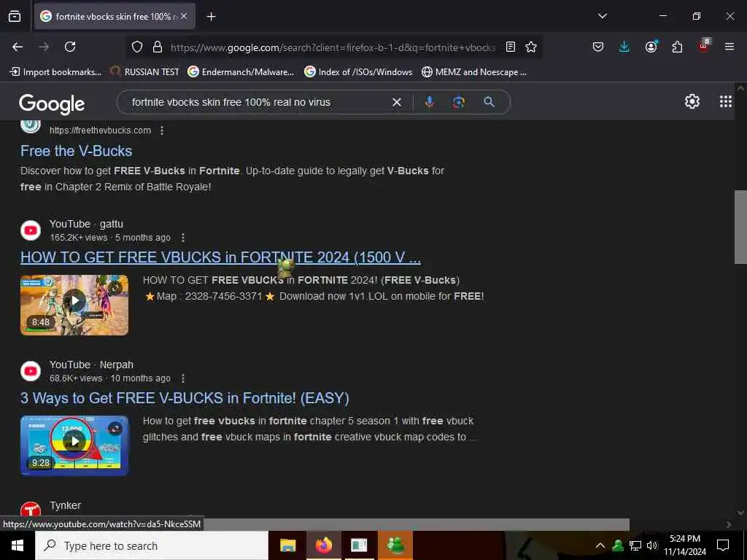This screenshot has height=560, width=747.
Task: Open RUSSIAN TEST bookmark
Action: tap(144, 72)
